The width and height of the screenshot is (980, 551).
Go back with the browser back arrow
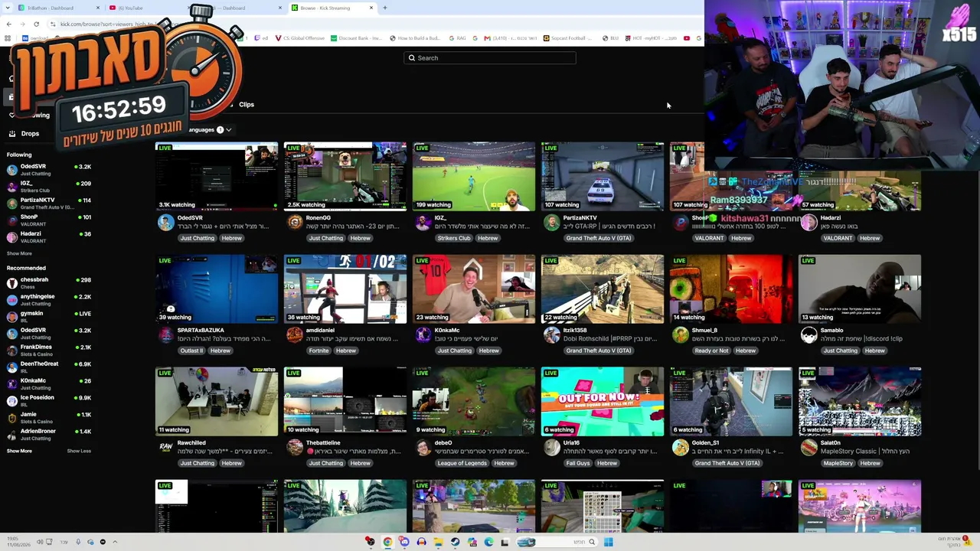8,24
